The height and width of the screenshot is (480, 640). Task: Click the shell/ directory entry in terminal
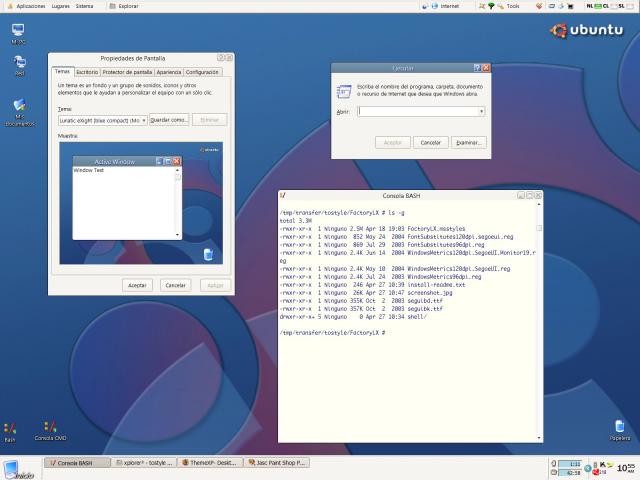point(417,317)
